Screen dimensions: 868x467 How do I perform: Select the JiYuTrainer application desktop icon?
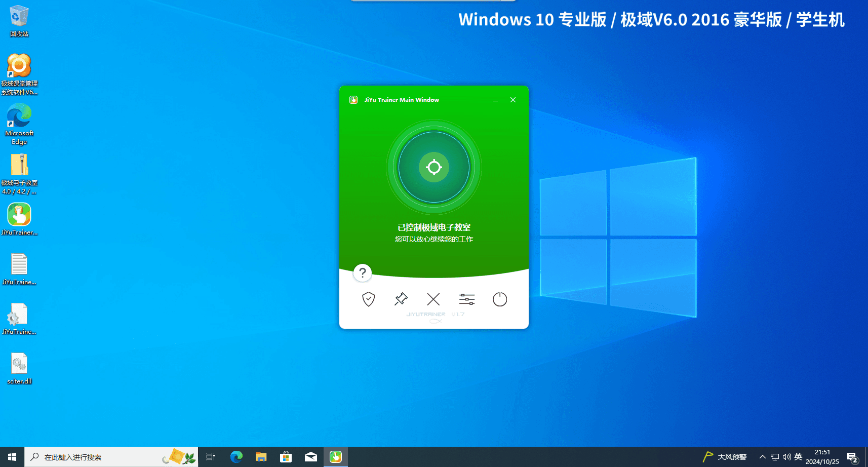click(19, 219)
